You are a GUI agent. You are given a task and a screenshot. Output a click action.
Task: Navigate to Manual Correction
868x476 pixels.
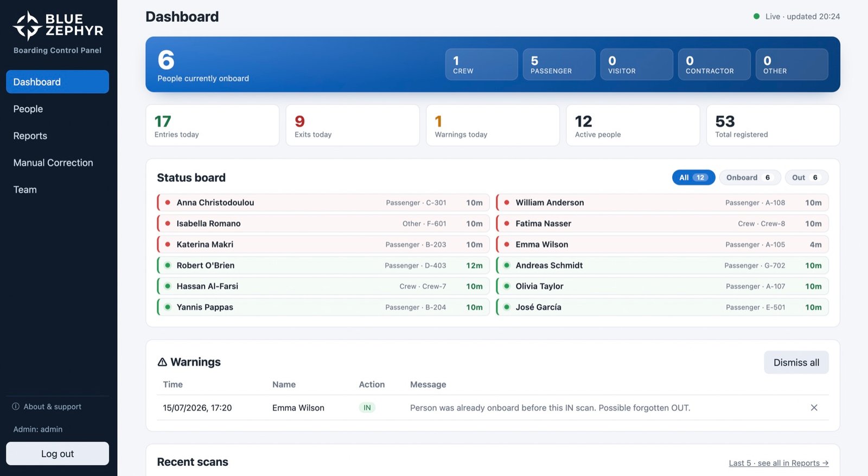point(58,163)
